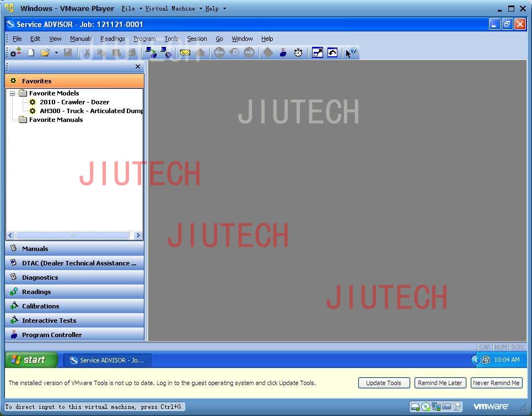Open the dropdown arrow beside Open folder

[56, 52]
